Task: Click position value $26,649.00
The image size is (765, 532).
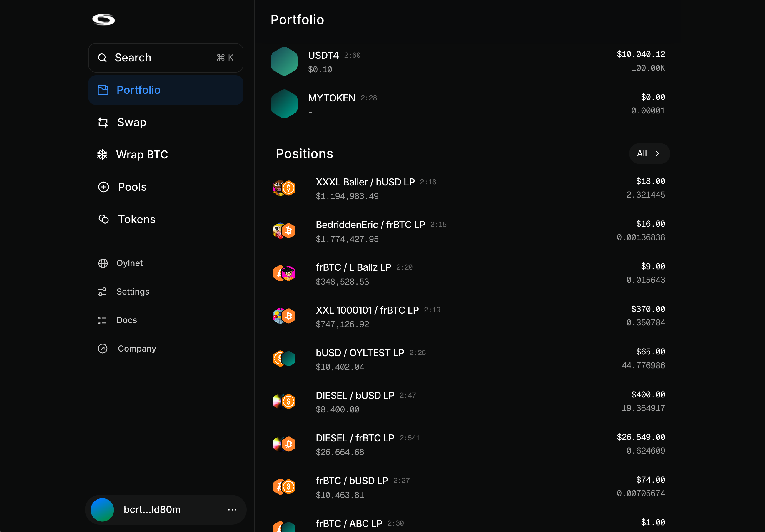Action: [641, 437]
